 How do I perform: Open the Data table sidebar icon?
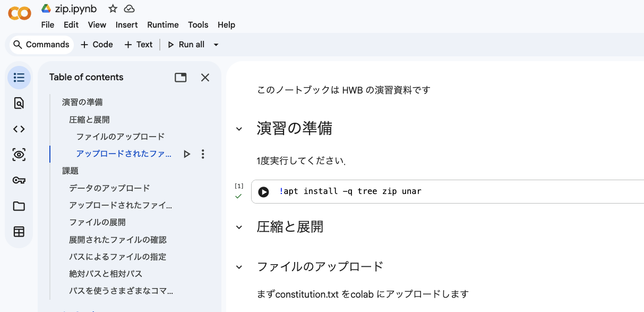coord(19,232)
